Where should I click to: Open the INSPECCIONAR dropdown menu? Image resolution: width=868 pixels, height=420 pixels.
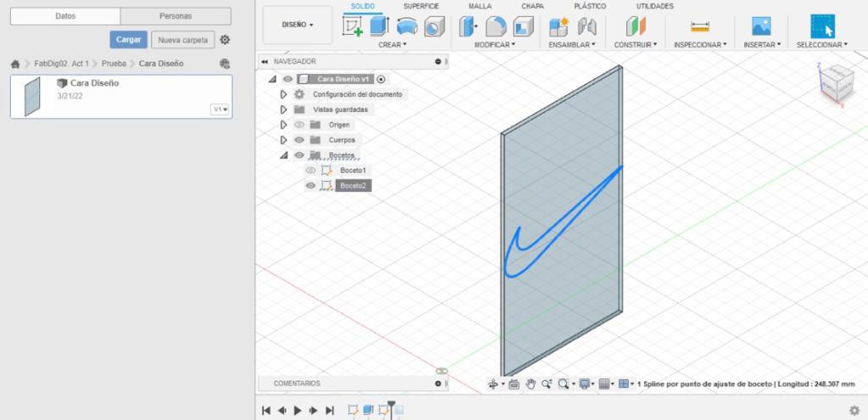click(x=700, y=45)
